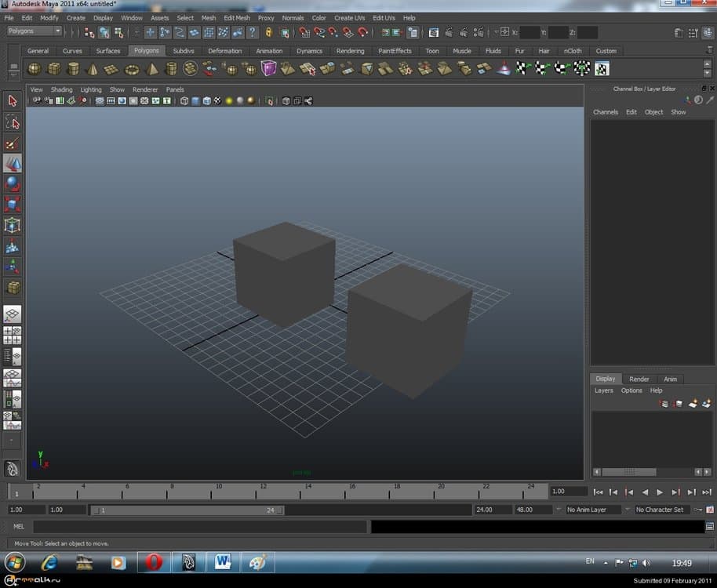Activate the Rotate tool sphere icon
This screenshot has height=588, width=717.
[13, 183]
